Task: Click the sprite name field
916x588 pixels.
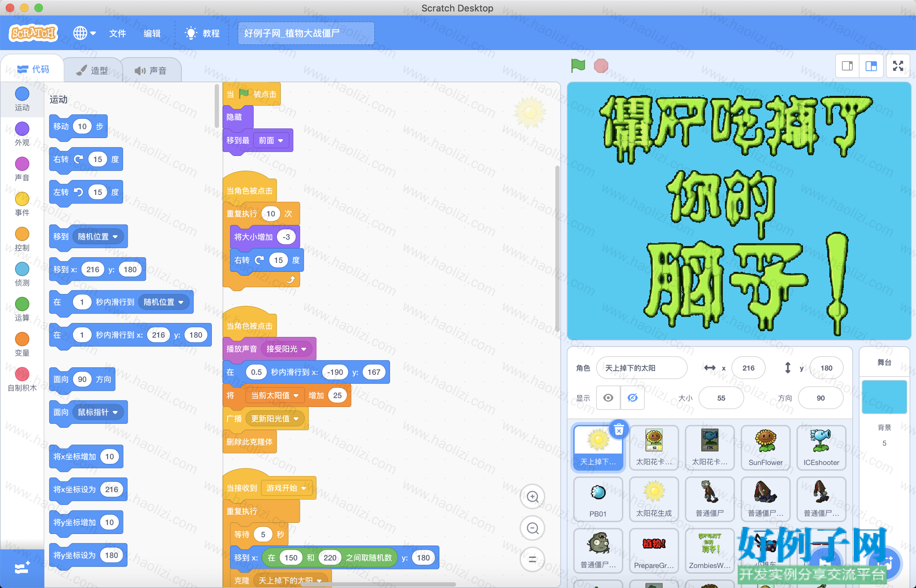Action: (642, 368)
